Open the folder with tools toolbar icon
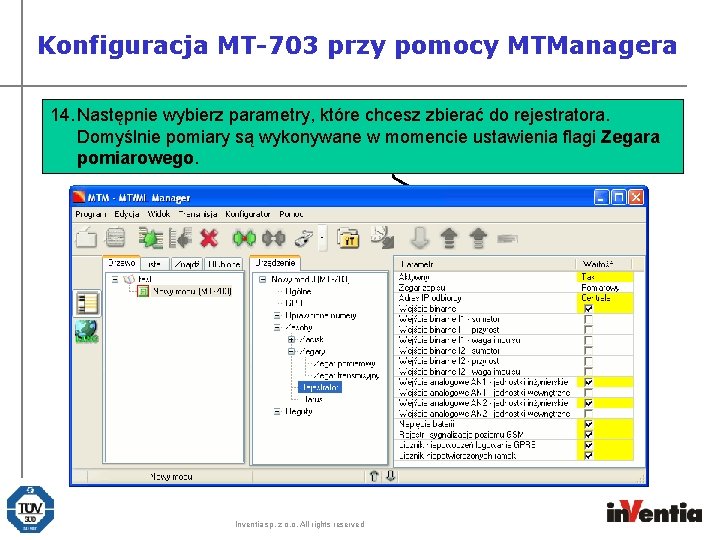Image resolution: width=720 pixels, height=540 pixels. [x=348, y=238]
